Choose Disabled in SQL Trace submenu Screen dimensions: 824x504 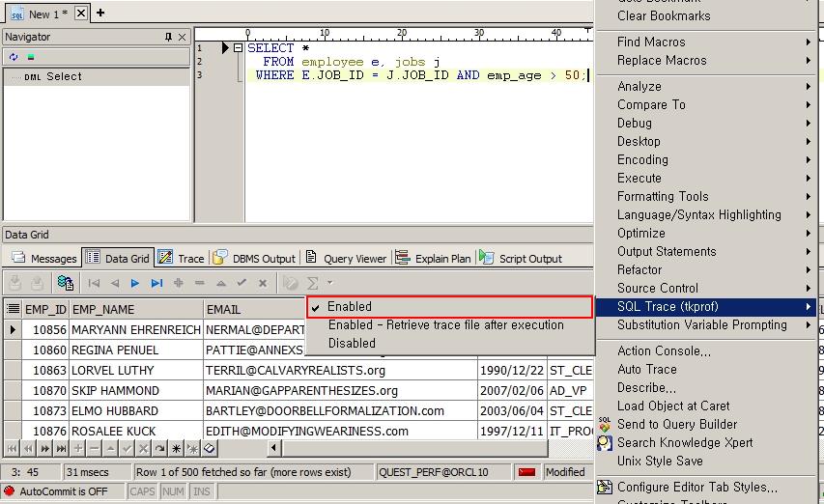click(352, 343)
